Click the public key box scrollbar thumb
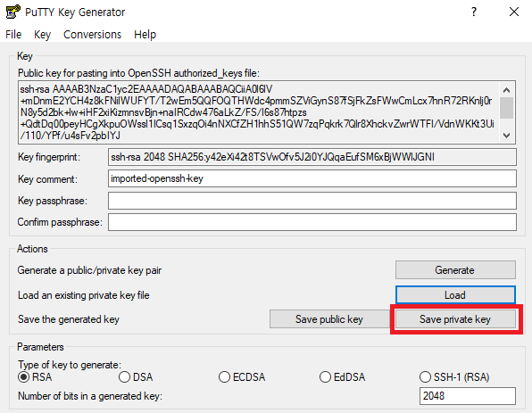 point(506,108)
